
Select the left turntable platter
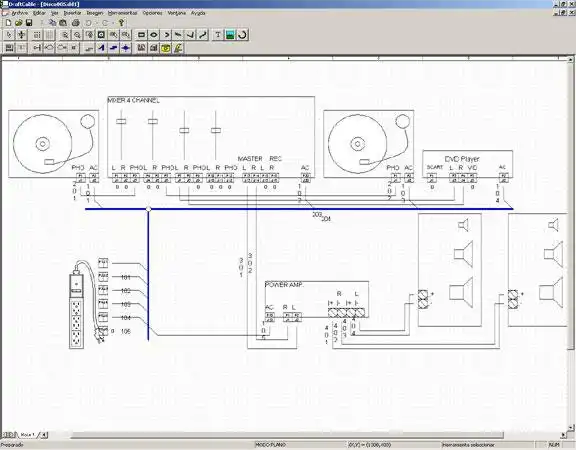42,144
